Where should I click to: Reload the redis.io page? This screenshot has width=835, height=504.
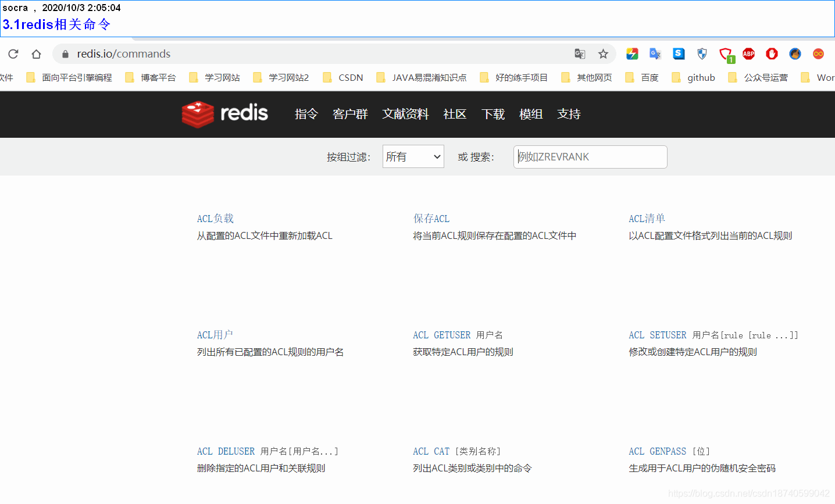(x=13, y=54)
